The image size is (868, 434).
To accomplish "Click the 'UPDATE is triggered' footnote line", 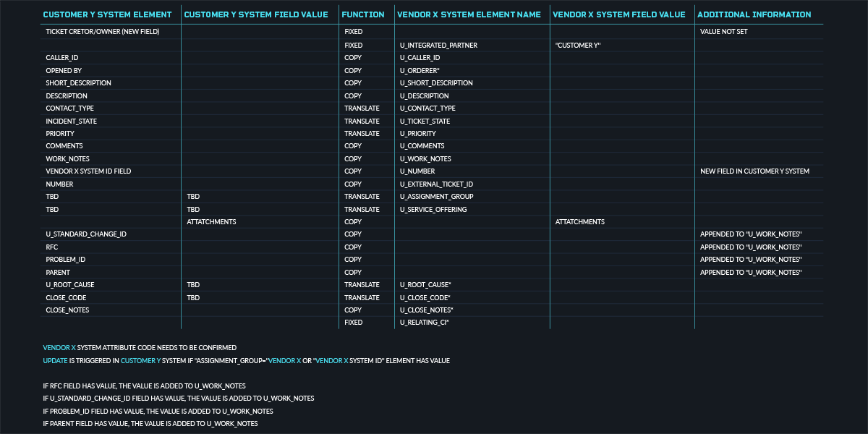I will (x=247, y=360).
